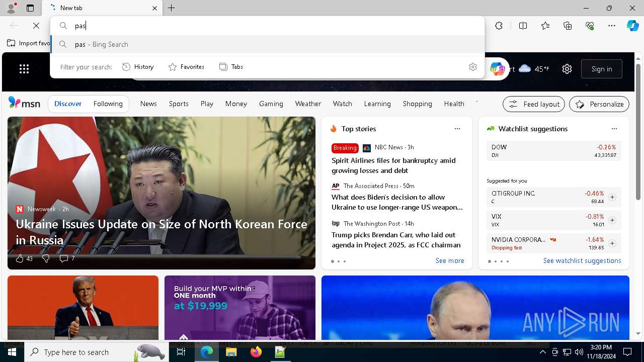644x362 pixels.
Task: Switch to the Discover feed tab
Action: (68, 104)
